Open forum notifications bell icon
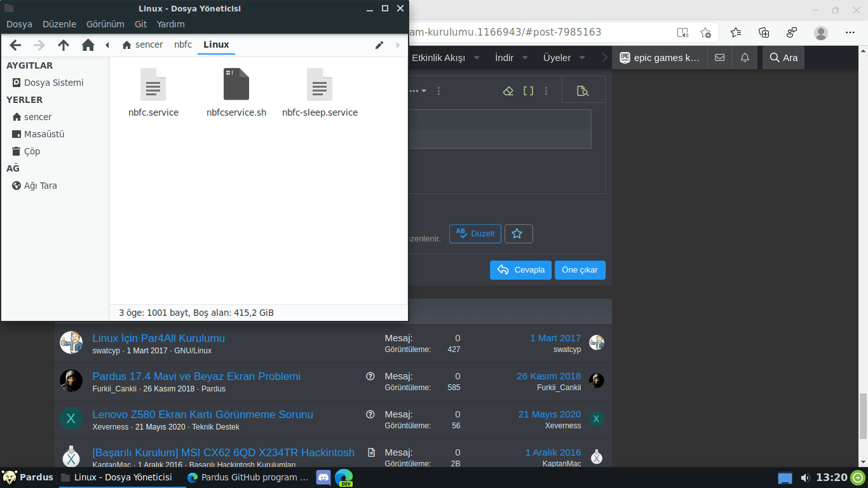This screenshot has height=488, width=868. (745, 58)
